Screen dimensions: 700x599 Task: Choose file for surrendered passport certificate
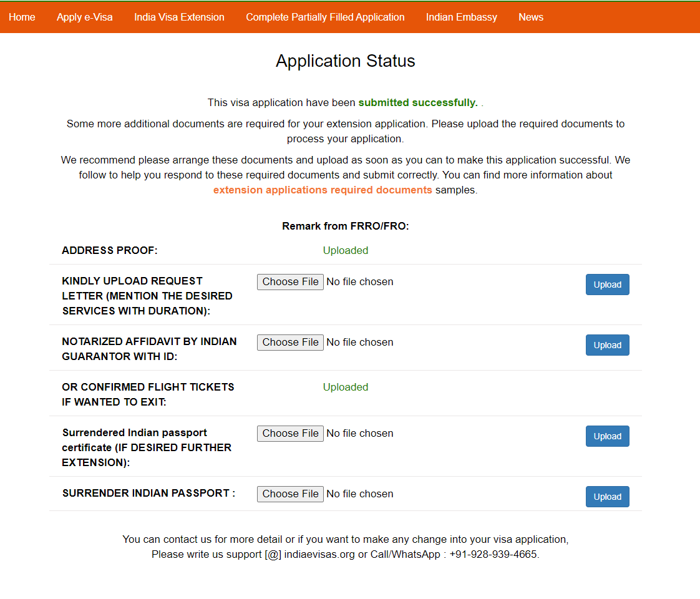(x=290, y=433)
